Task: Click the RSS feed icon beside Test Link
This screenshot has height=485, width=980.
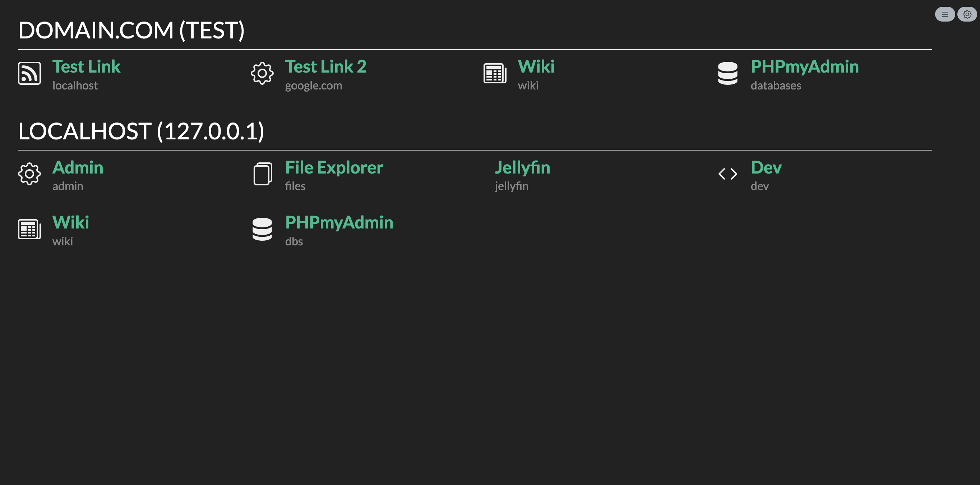Action: [x=29, y=73]
